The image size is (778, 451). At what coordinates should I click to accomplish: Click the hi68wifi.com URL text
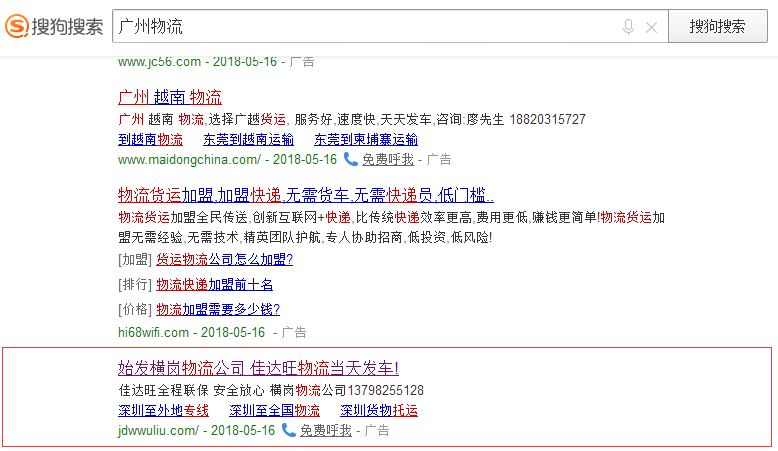pos(153,332)
